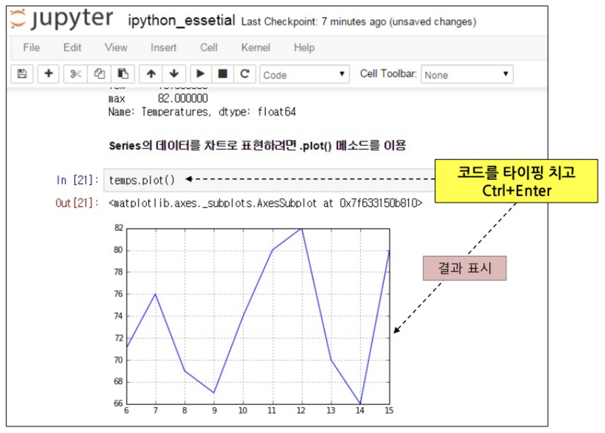
Task: Run the cell using the play icon
Action: point(201,74)
